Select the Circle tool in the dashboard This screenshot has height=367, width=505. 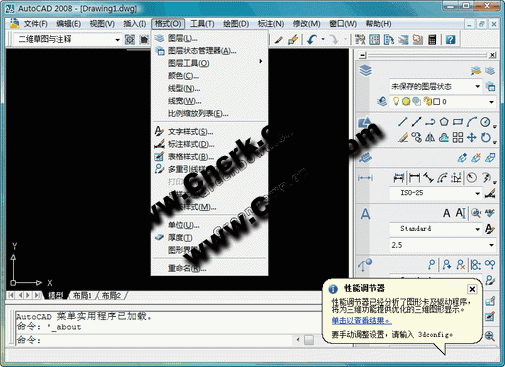tap(485, 122)
